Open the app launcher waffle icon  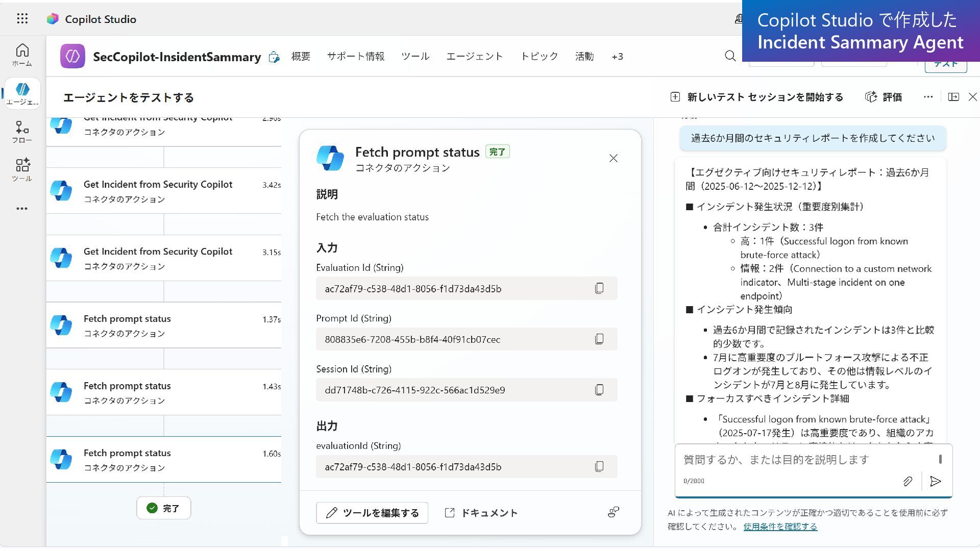(x=22, y=19)
